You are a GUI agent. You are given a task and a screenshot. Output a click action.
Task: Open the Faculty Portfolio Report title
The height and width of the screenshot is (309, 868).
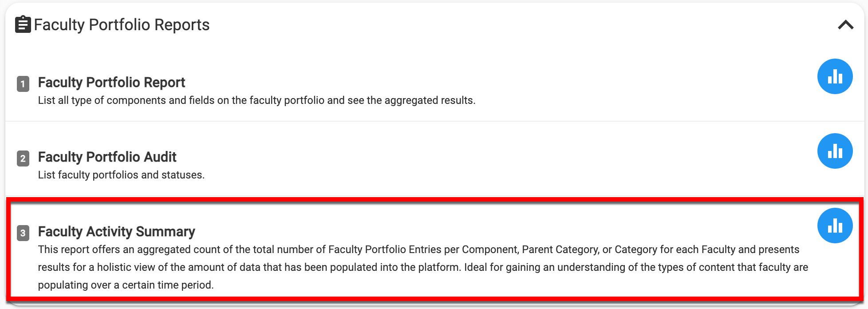click(x=111, y=82)
